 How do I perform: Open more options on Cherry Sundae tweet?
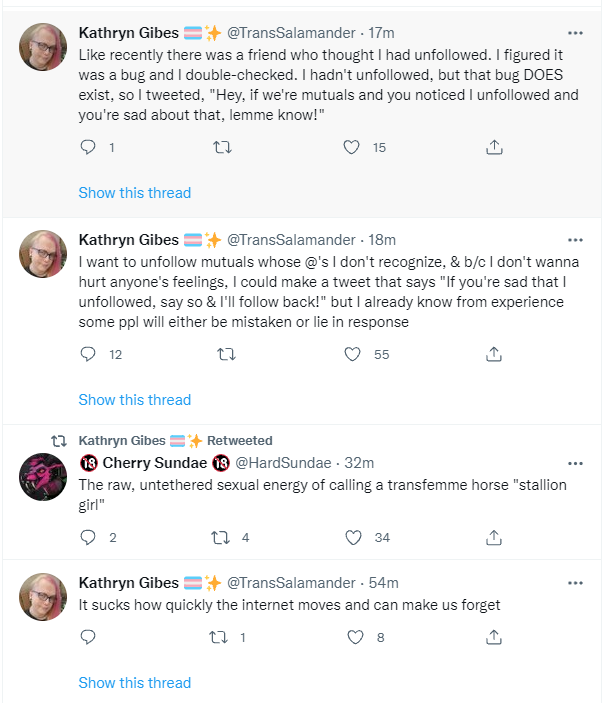[x=575, y=464]
